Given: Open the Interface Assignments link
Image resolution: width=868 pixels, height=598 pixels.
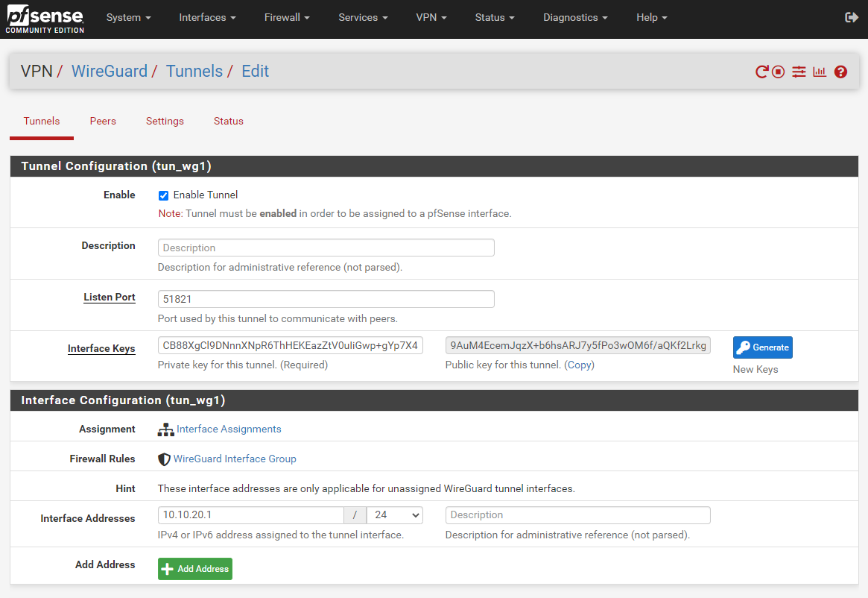Looking at the screenshot, I should pyautogui.click(x=228, y=429).
